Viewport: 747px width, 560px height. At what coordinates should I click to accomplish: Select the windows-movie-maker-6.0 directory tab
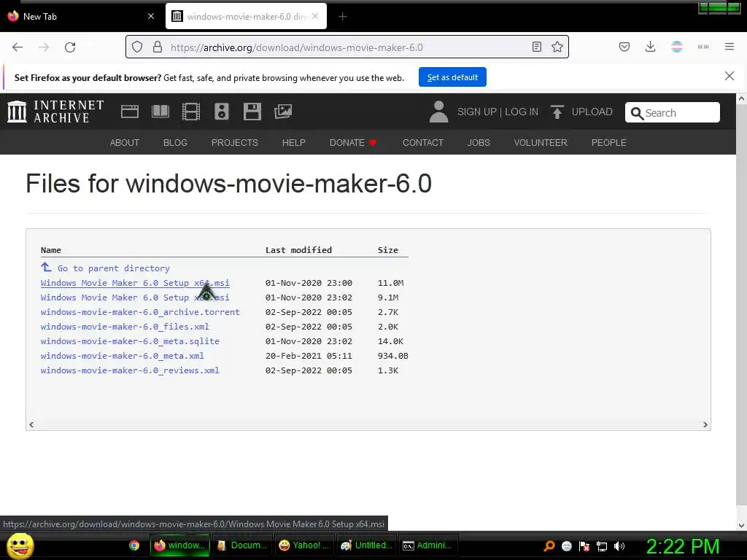pos(246,16)
